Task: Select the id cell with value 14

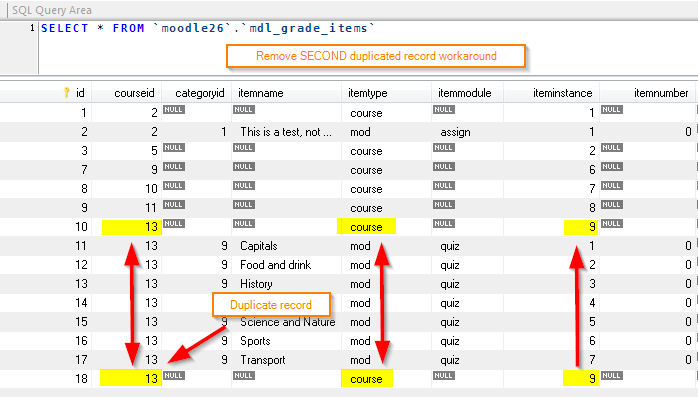Action: click(81, 303)
